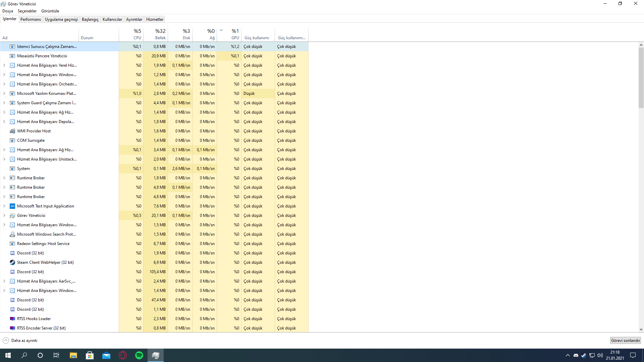This screenshot has width=644, height=362.
Task: Expand the Microsoft Yazılım Koruması process
Action: 4,94
